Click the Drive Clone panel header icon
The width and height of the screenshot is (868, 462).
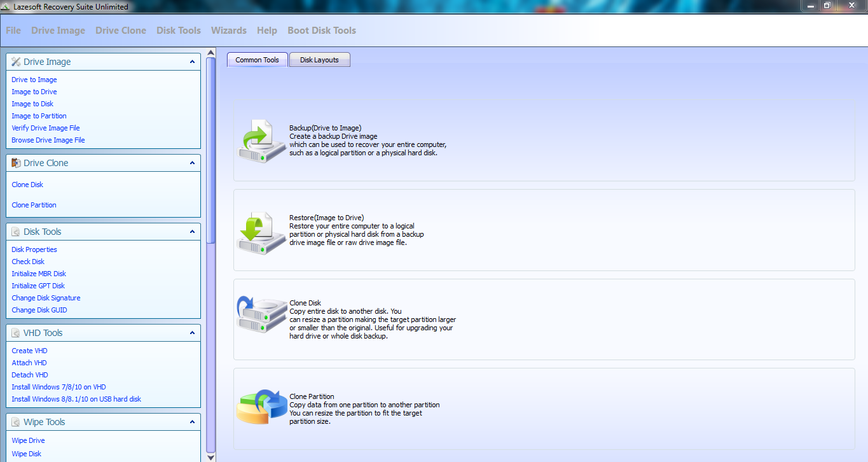click(16, 163)
